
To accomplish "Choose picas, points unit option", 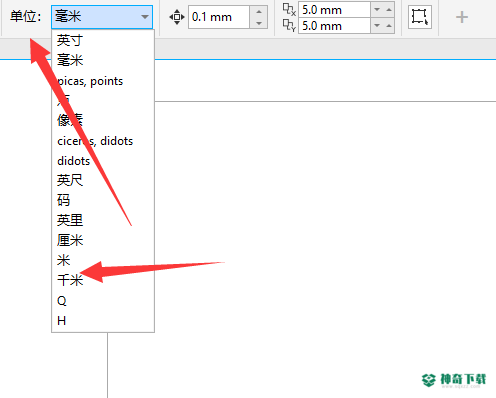I will point(103,81).
